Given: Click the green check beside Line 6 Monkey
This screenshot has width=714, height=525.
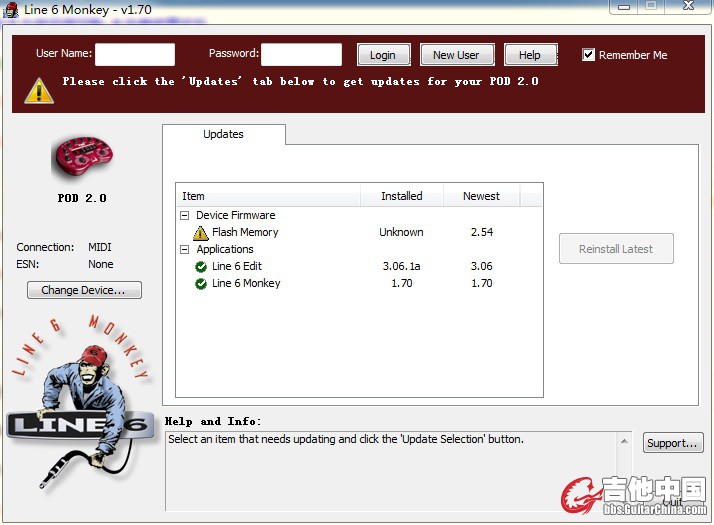Looking at the screenshot, I should point(201,284).
